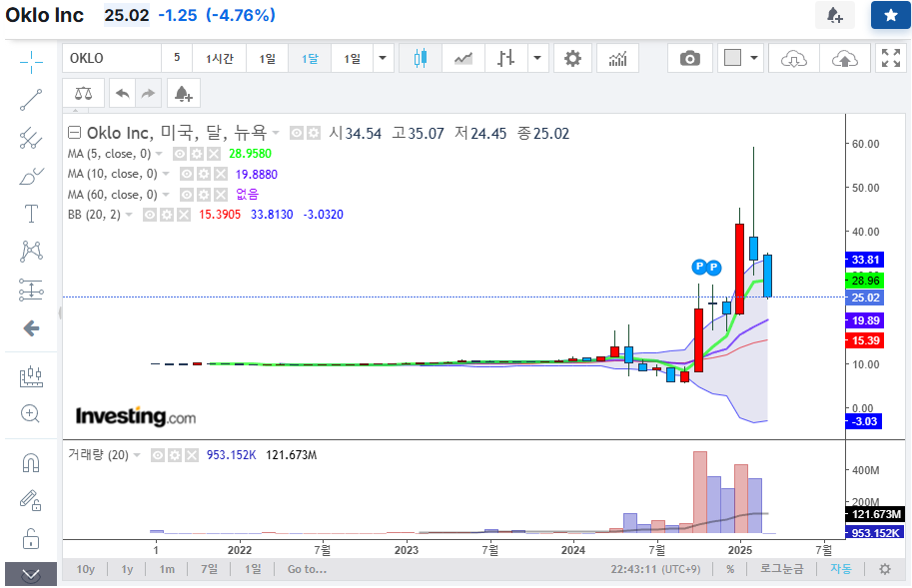Select the 5 minute interval
The height and width of the screenshot is (588, 912).
point(177,58)
